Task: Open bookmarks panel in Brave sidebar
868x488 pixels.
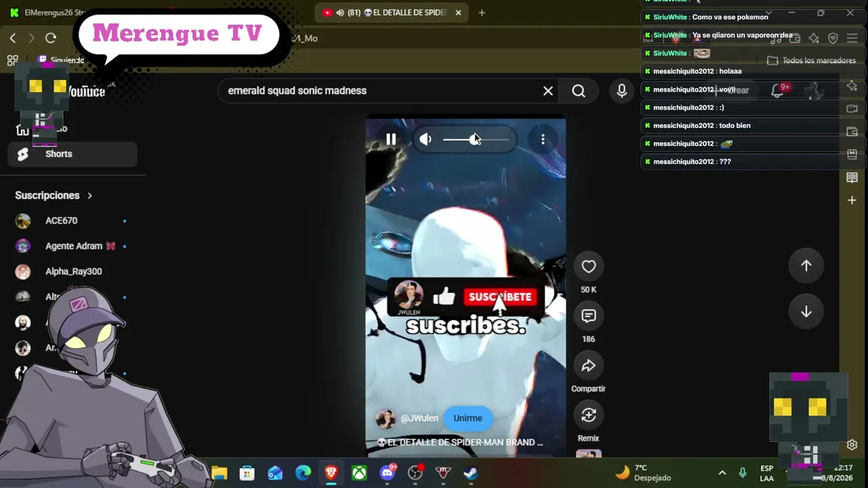Action: click(x=852, y=155)
